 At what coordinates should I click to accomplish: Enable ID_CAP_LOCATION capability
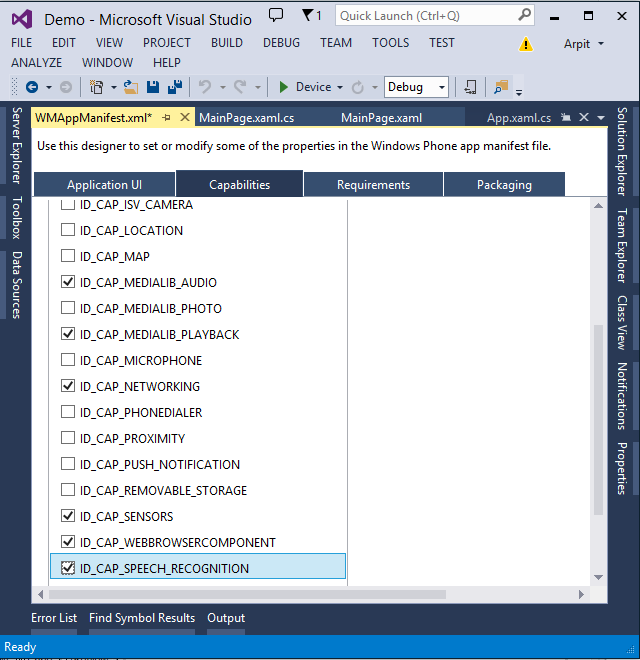68,230
